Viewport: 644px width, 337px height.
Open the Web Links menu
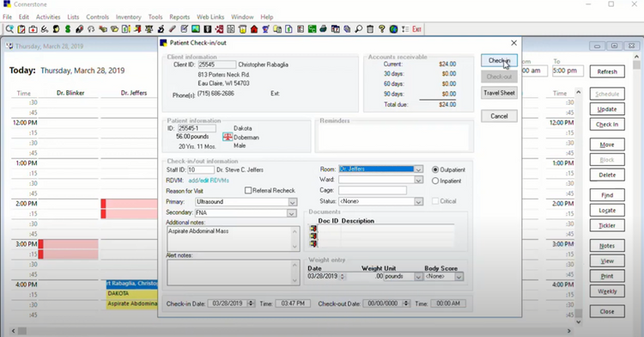click(x=210, y=17)
